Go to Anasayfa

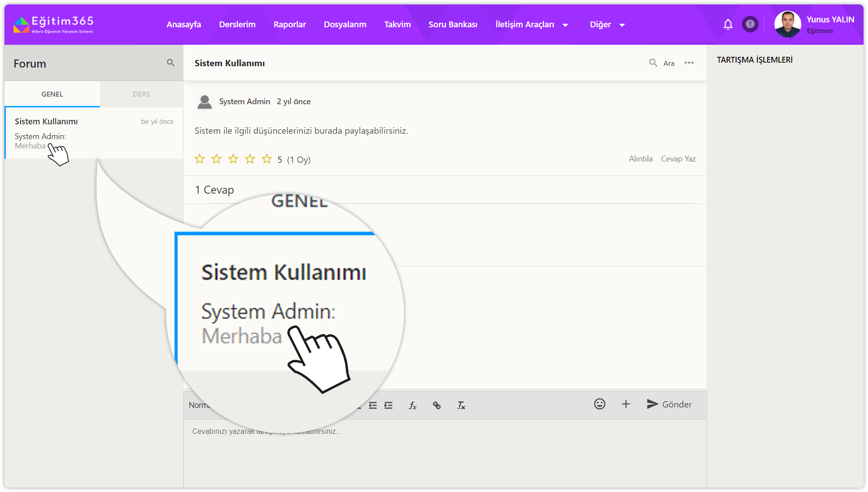pos(183,25)
